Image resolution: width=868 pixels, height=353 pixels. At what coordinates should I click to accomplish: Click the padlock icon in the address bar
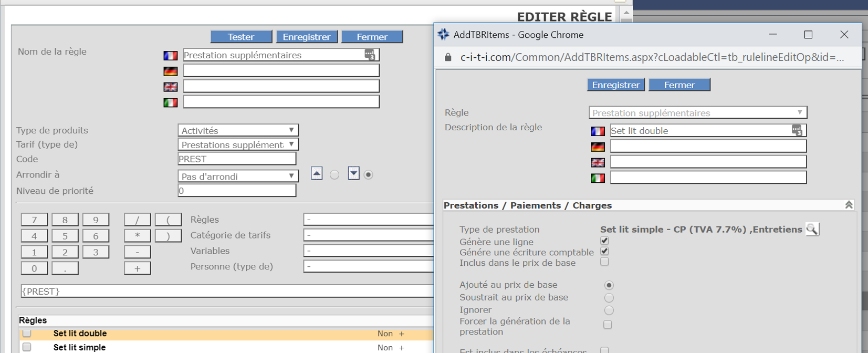click(448, 57)
